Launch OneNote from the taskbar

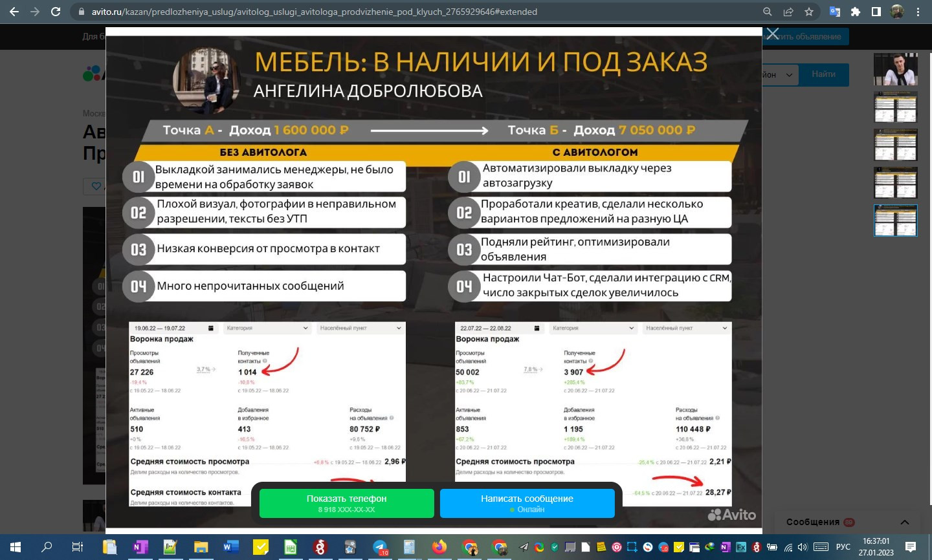(139, 547)
